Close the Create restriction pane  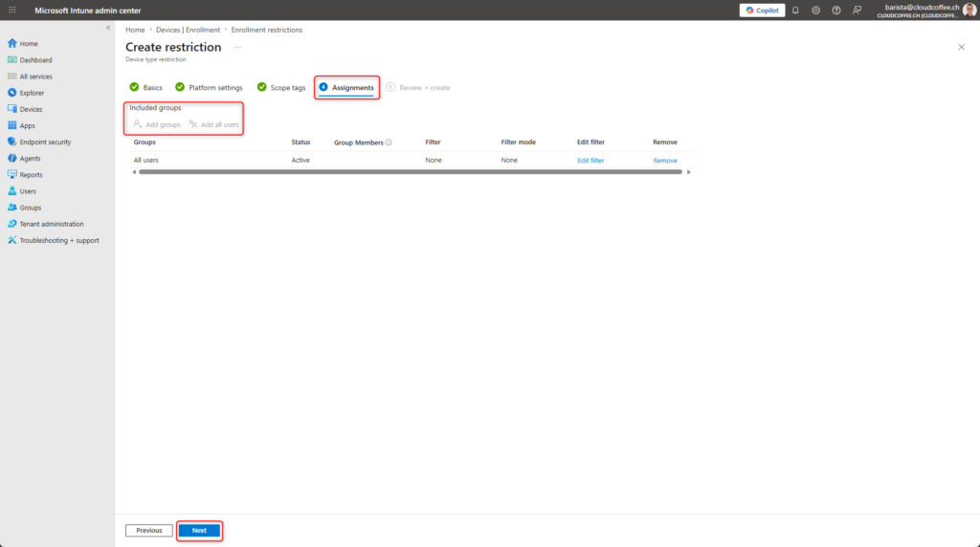click(961, 47)
